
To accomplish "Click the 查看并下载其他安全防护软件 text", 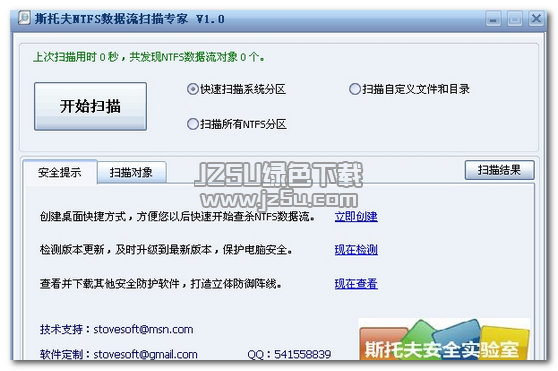I will [x=161, y=283].
